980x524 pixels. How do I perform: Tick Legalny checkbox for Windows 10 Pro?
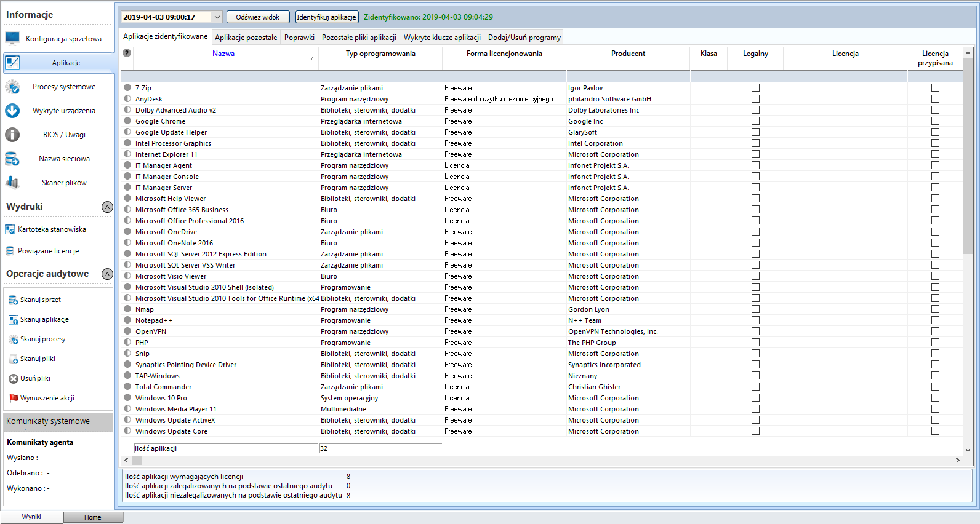pos(755,398)
